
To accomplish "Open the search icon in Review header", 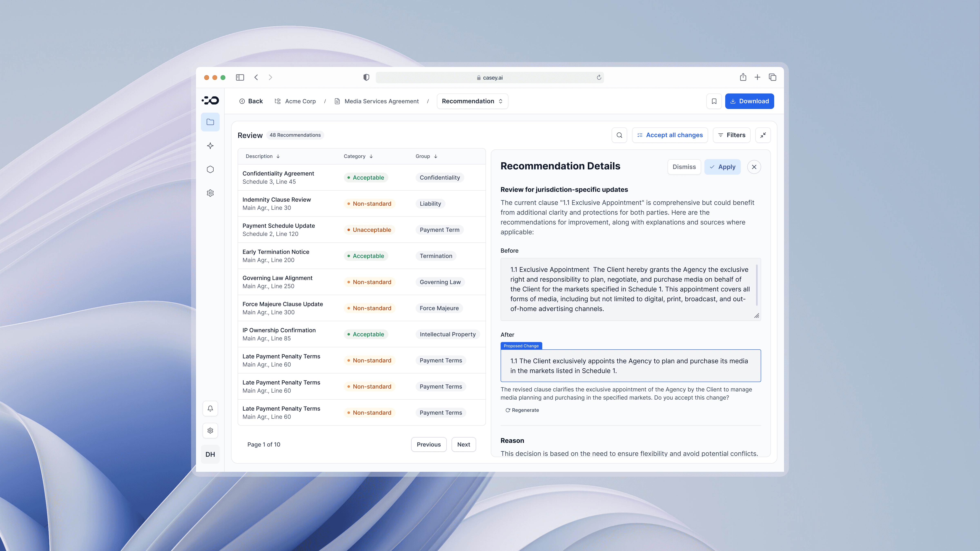I will pos(619,135).
